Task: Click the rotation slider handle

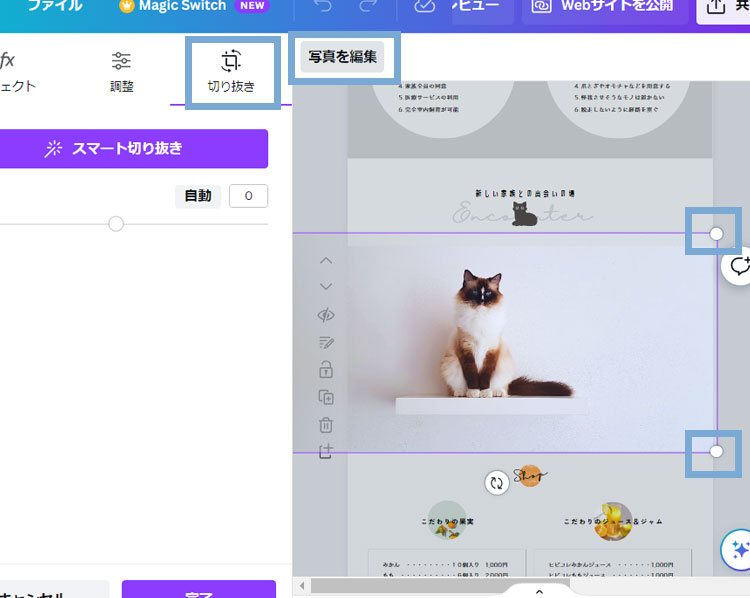Action: point(116,224)
